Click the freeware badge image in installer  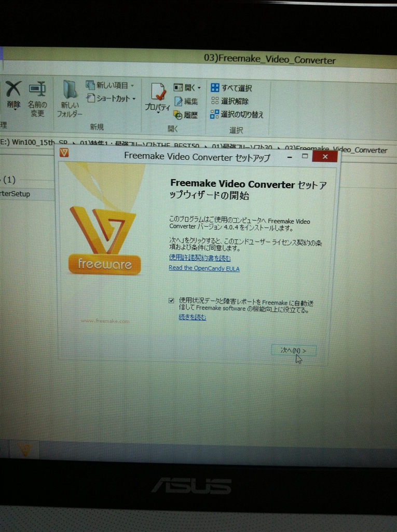(x=104, y=264)
